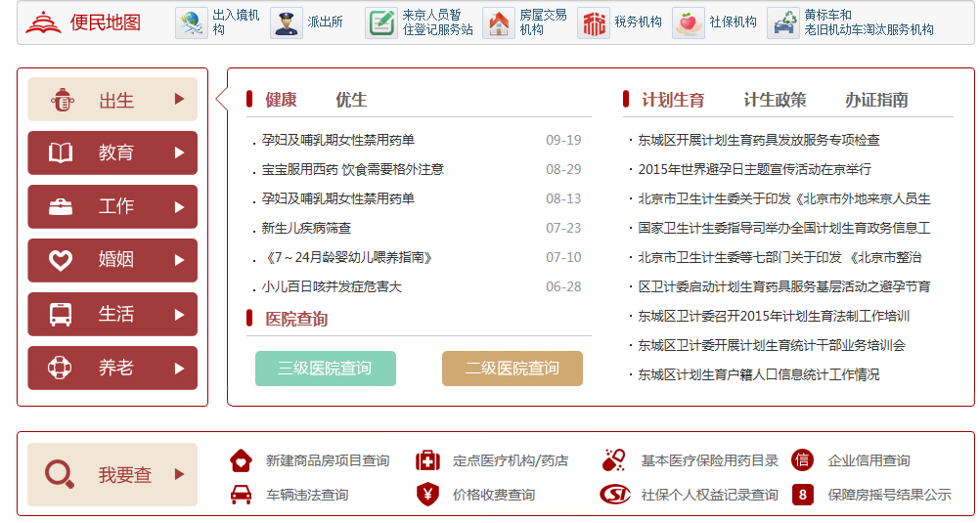Open 区卫计委启动计划生育药具服务 link
980x523 pixels.
pos(783,286)
